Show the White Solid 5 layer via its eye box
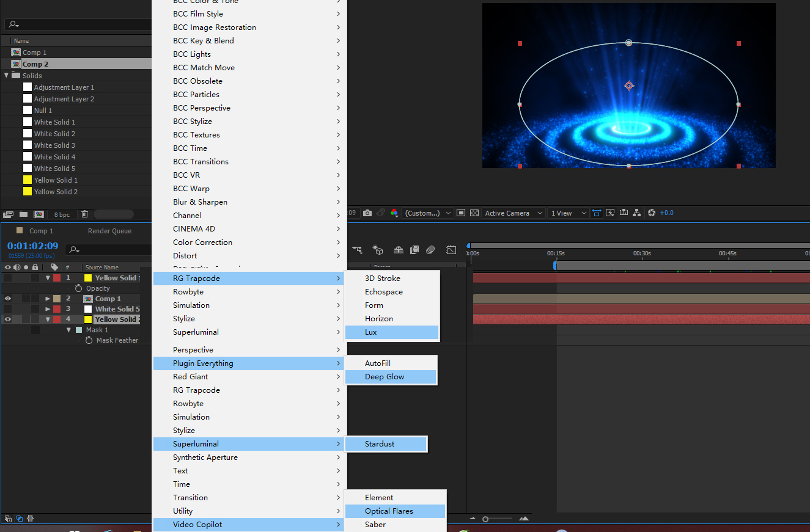This screenshot has width=810, height=532. click(x=8, y=309)
